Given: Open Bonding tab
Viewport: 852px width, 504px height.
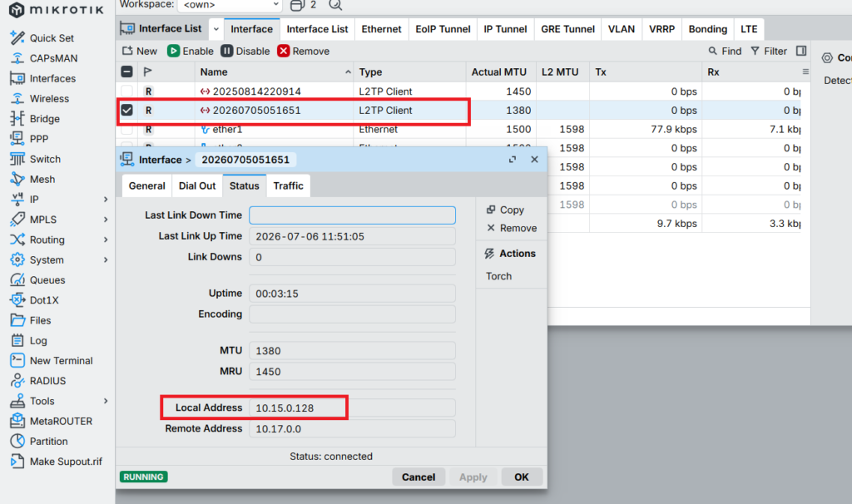Looking at the screenshot, I should 707,29.
